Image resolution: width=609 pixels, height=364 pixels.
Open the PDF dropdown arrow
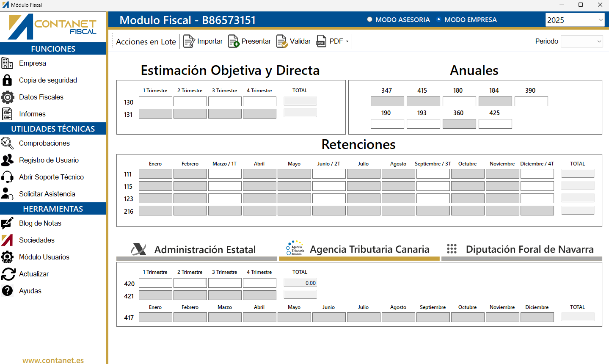[x=347, y=41]
